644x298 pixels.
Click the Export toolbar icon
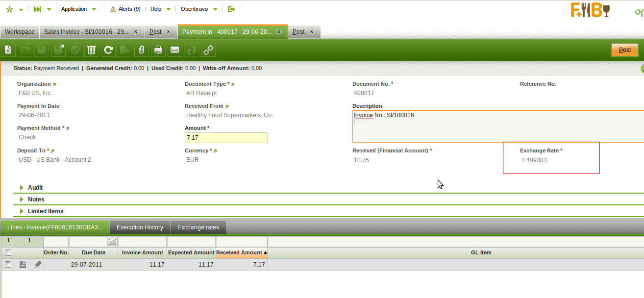[x=125, y=50]
